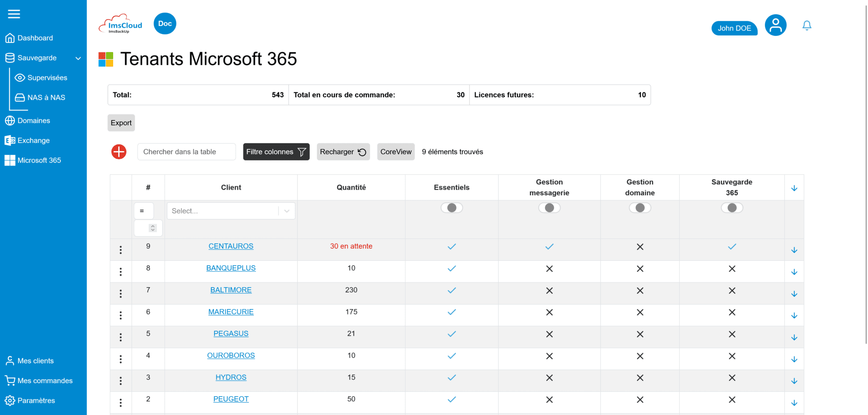This screenshot has height=415, width=868.
Task: Open the hamburger menu in the sidebar
Action: (x=14, y=14)
